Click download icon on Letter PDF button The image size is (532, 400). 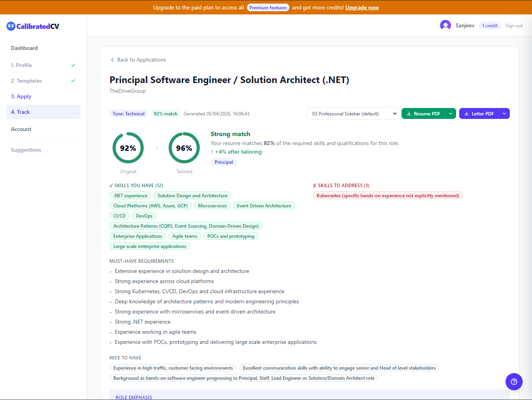[x=467, y=114]
